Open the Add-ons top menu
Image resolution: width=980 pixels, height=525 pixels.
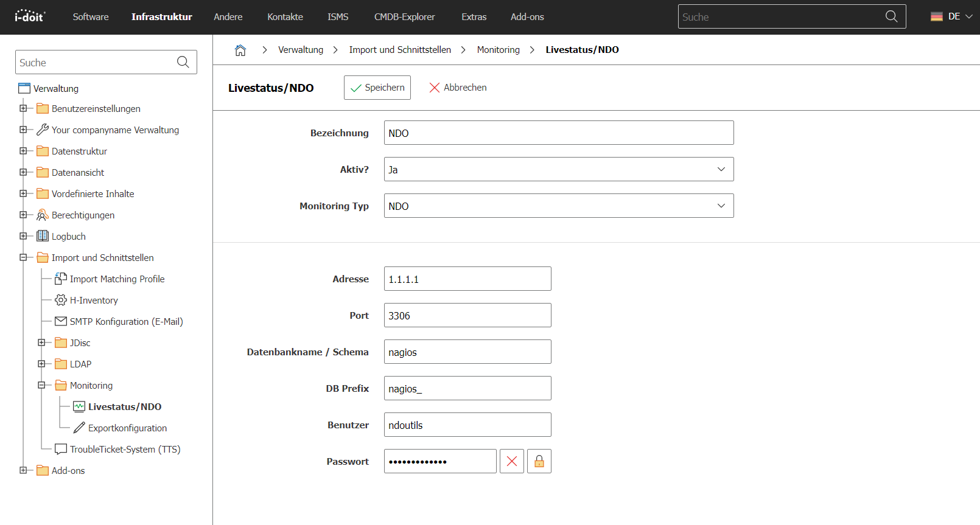(527, 17)
